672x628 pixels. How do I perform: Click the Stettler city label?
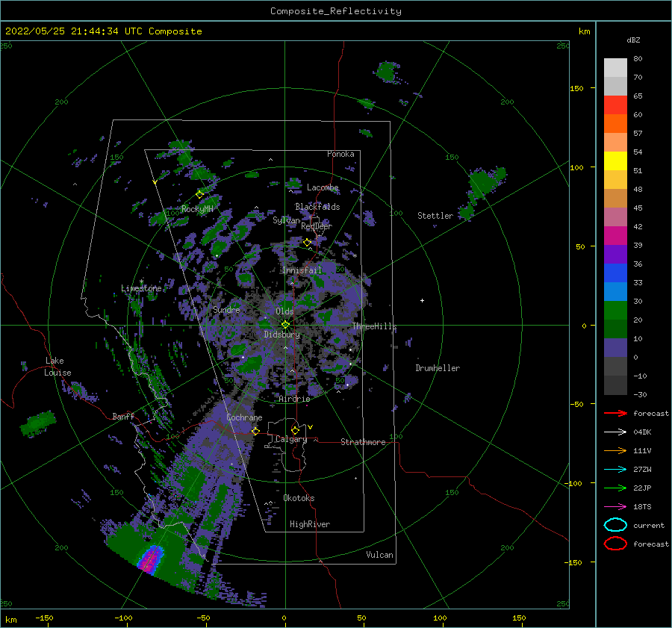click(x=435, y=216)
